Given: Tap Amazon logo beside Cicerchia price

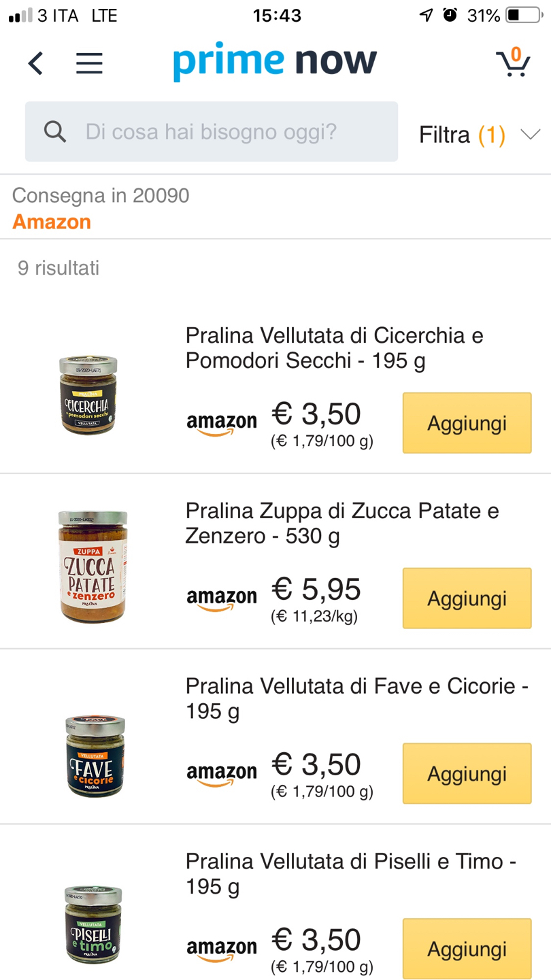Looking at the screenshot, I should click(x=222, y=424).
